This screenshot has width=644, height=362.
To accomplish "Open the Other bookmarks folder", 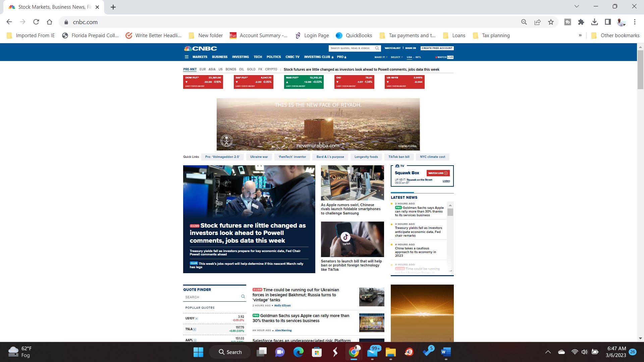I will (615, 35).
